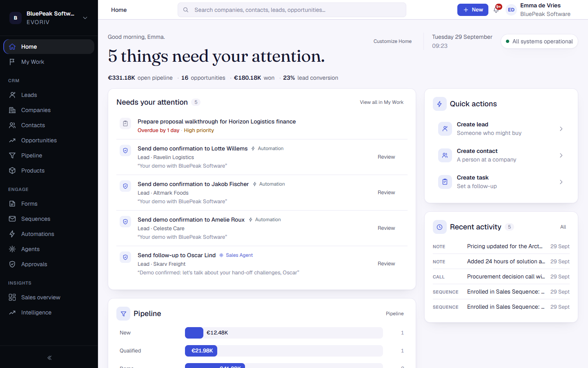Click the Create contact people icon

tap(445, 155)
